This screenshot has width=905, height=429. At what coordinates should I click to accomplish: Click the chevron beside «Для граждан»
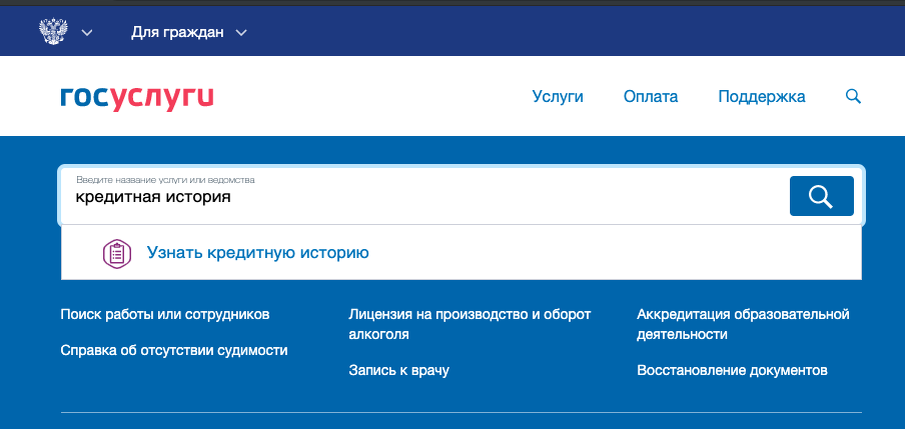241,33
